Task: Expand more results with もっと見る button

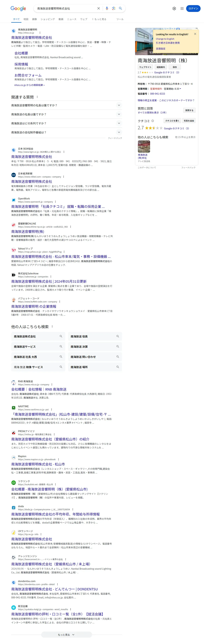Action: (x=66, y=634)
